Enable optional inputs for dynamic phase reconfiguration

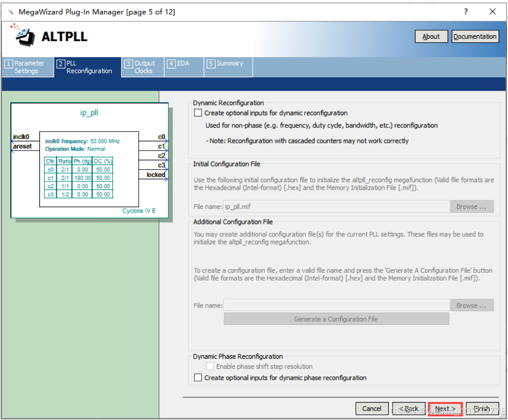198,378
